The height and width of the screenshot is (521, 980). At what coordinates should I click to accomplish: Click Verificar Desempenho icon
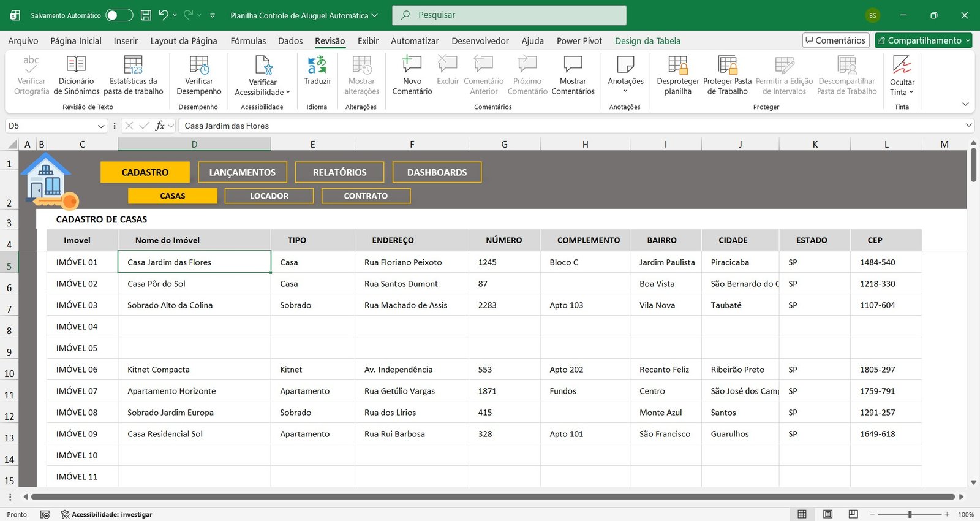pyautogui.click(x=199, y=64)
